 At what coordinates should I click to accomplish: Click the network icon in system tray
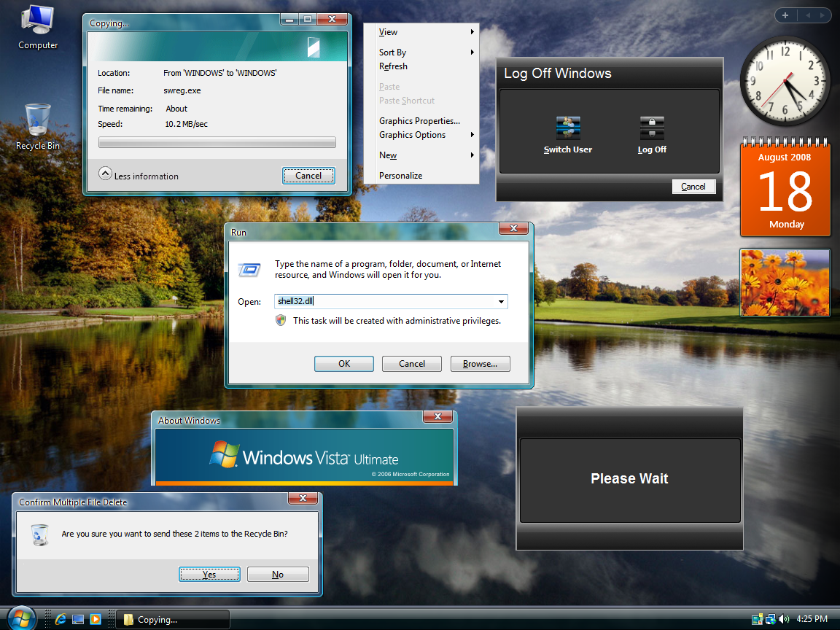click(770, 619)
